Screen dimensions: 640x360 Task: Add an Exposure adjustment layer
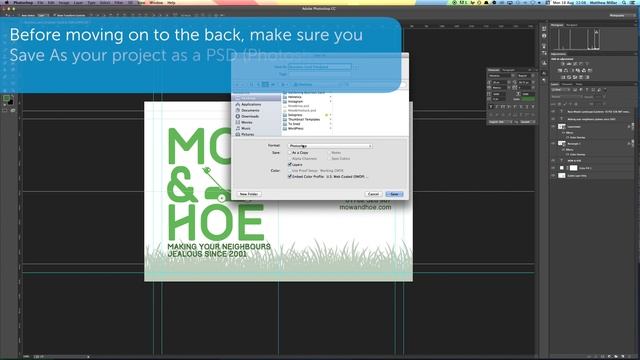pyautogui.click(x=581, y=64)
